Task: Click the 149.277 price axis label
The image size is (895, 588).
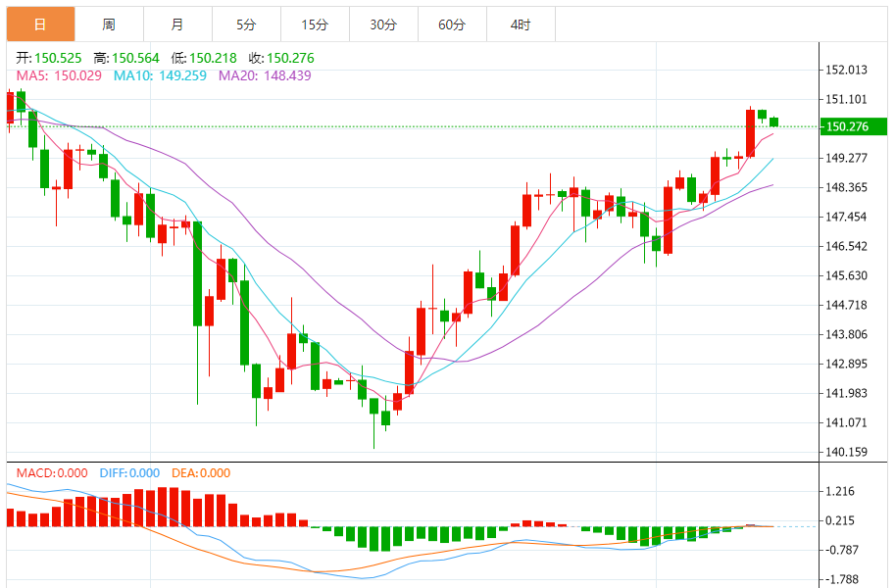Action: tap(847, 158)
